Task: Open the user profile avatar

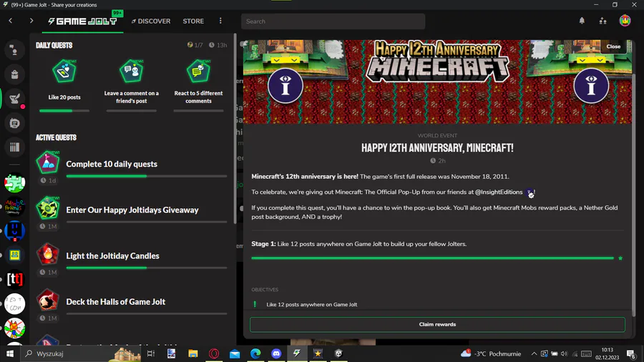Action: pos(625,21)
